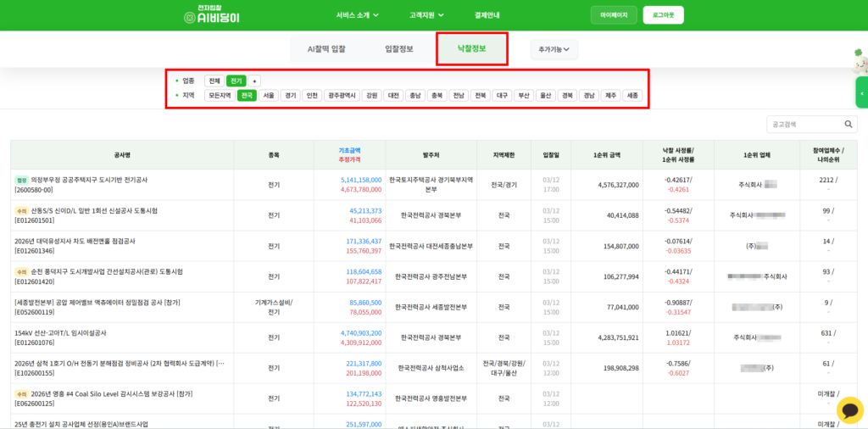This screenshot has width=868, height=429.
Task: Switch to AI찰떡 입찰 tab
Action: point(326,49)
